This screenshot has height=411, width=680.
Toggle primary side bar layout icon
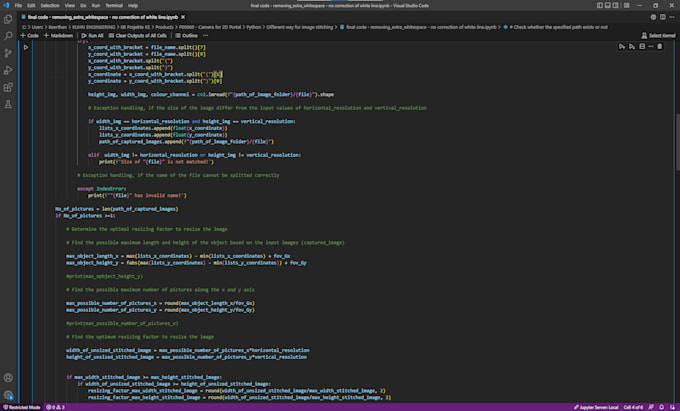click(600, 6)
